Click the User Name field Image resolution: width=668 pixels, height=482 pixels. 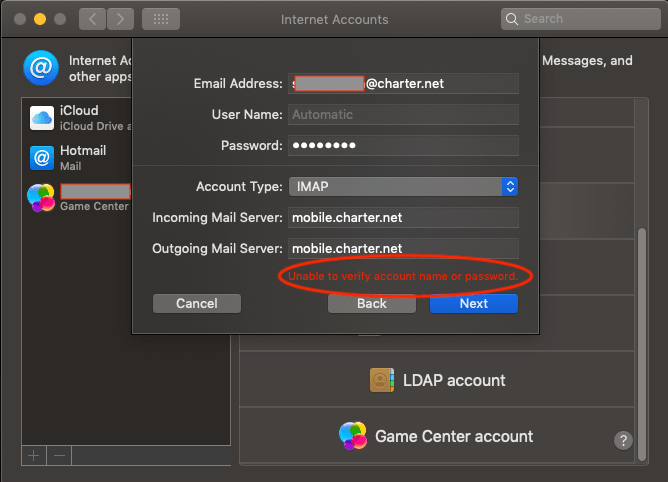click(x=403, y=115)
